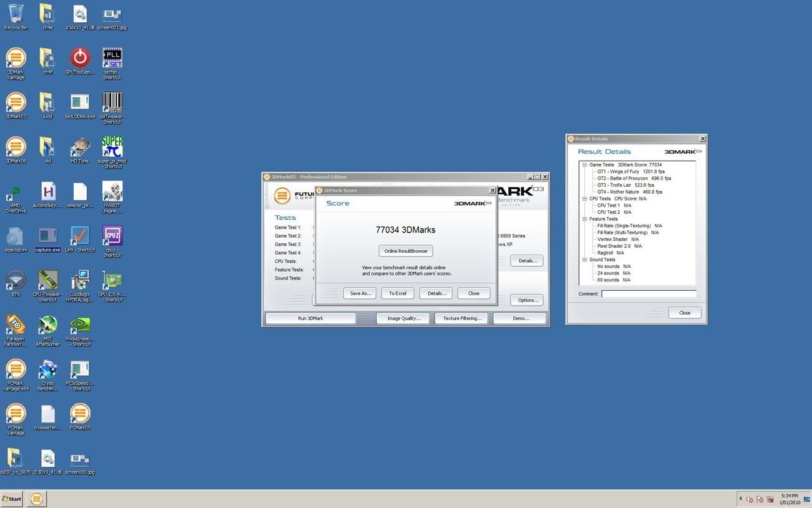Launch the super_pi_mod shortcut
The width and height of the screenshot is (812, 508).
click(x=112, y=147)
